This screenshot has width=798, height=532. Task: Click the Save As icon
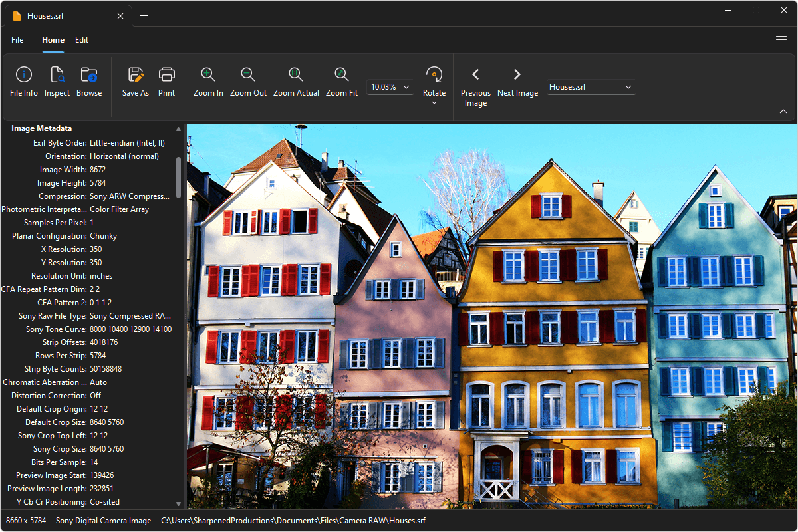(135, 81)
